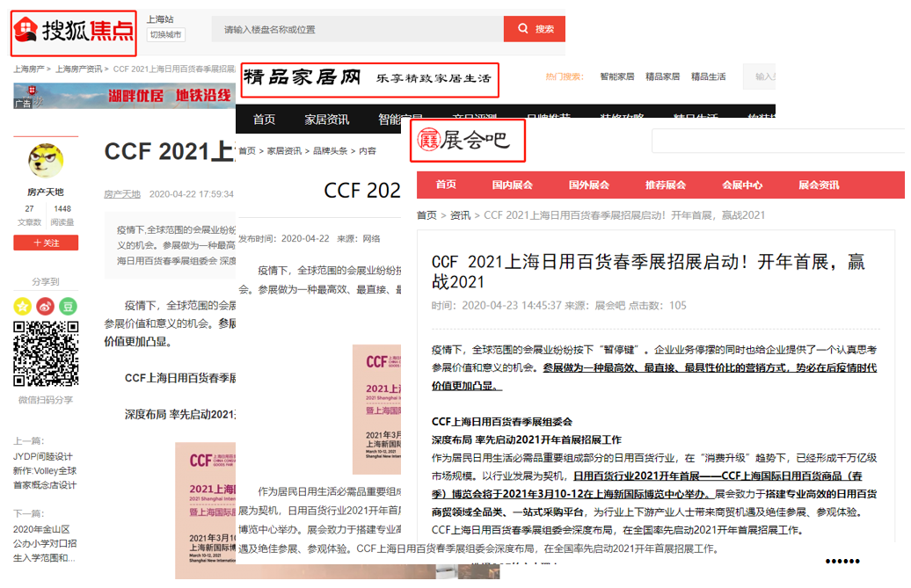
Task: Click 首页 in 展会吧 breadcrumb
Action: pos(426,215)
